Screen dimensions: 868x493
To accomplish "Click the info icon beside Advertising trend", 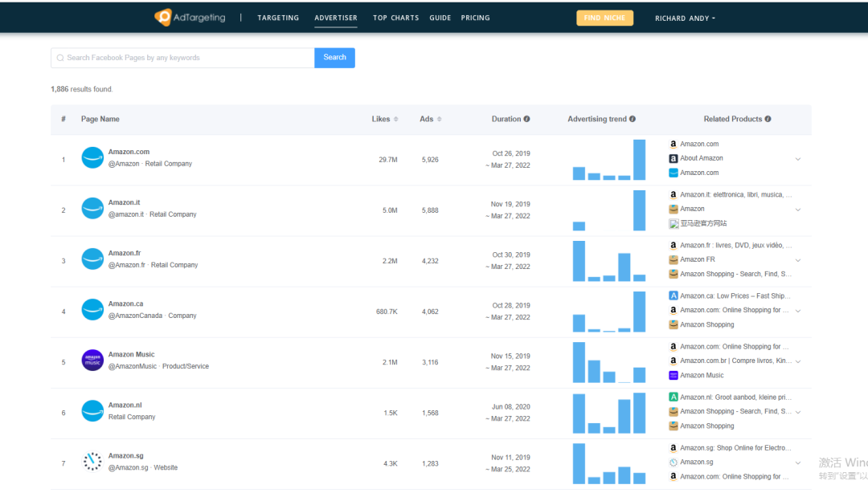I will (x=633, y=119).
